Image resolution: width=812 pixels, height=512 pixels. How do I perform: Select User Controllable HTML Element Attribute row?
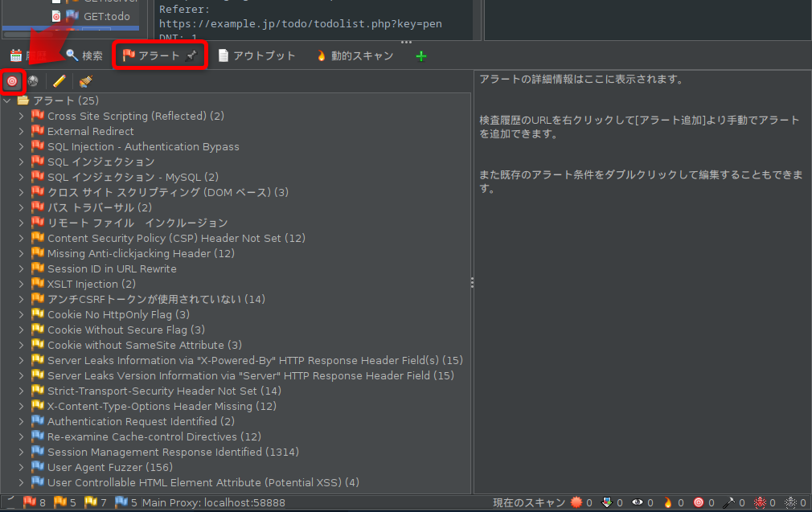point(203,482)
